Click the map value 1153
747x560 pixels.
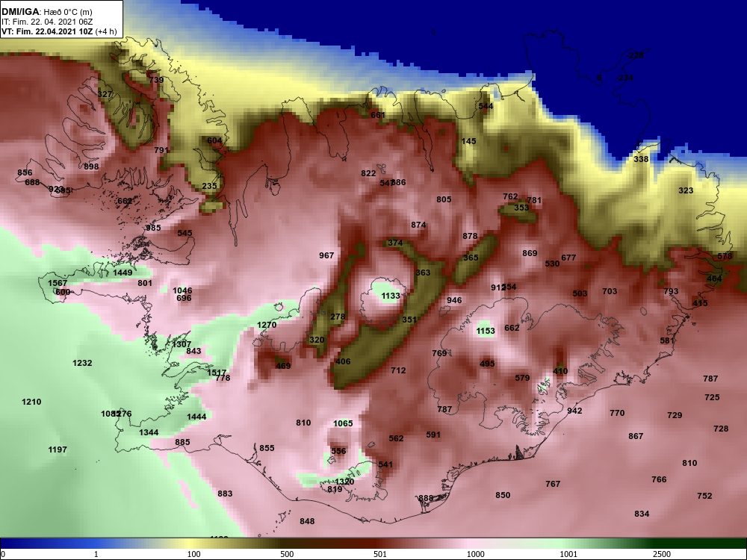point(486,331)
